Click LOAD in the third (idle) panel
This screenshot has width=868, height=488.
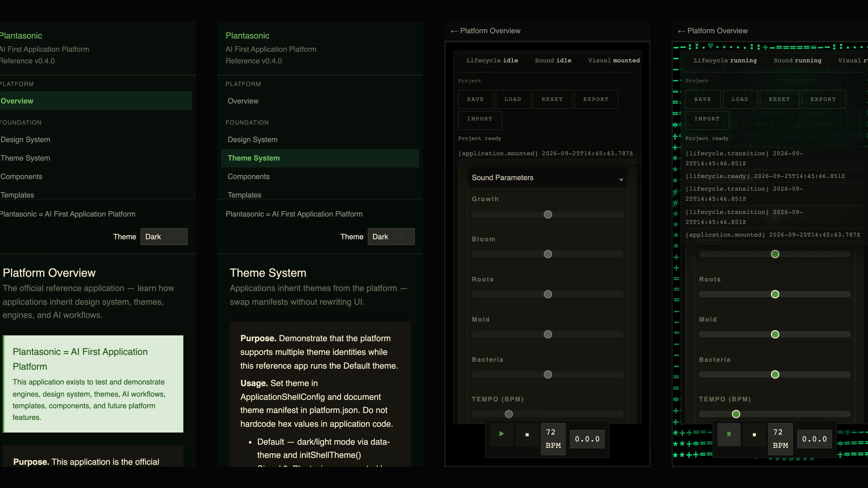[513, 99]
